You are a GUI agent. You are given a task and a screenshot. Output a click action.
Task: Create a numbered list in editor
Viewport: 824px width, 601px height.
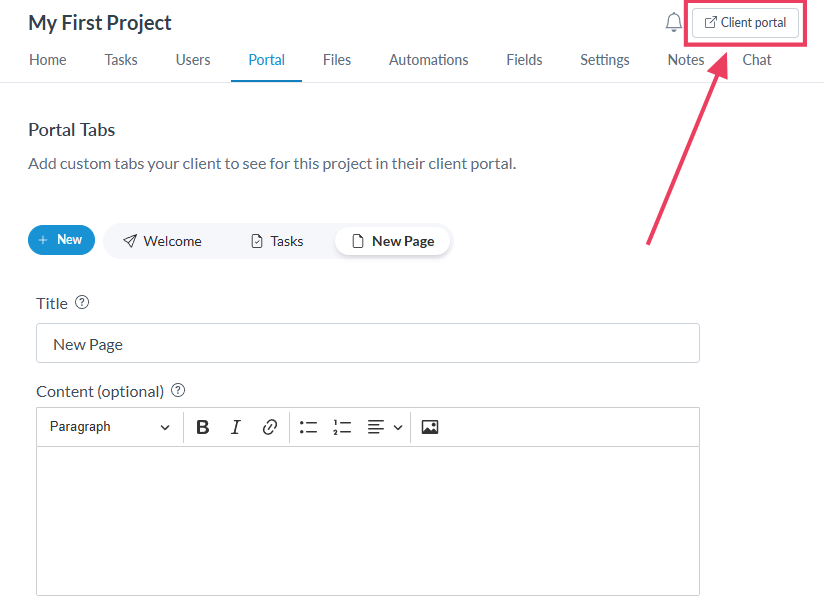(x=342, y=427)
